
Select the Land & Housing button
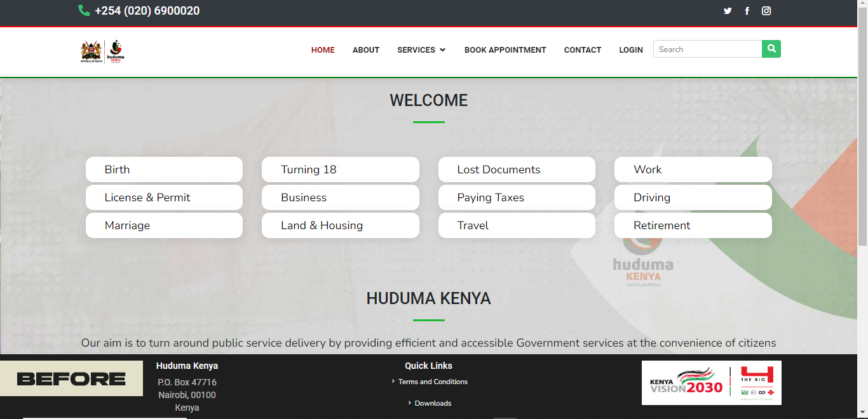(341, 225)
